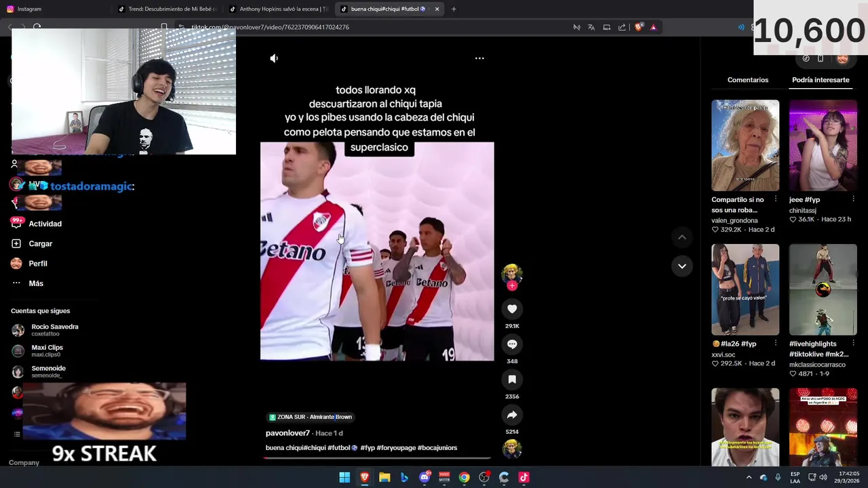Open a new browser tab
Image resolution: width=868 pixels, height=488 pixels.
pyautogui.click(x=454, y=9)
